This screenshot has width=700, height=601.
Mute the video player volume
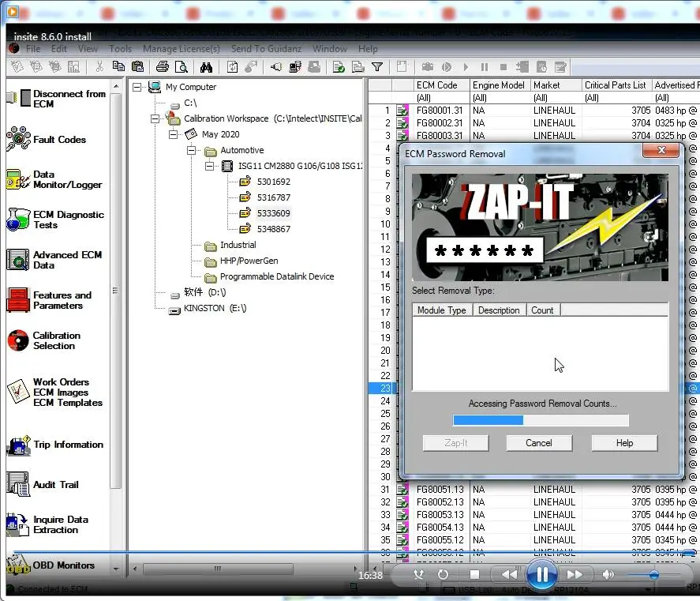(x=608, y=575)
